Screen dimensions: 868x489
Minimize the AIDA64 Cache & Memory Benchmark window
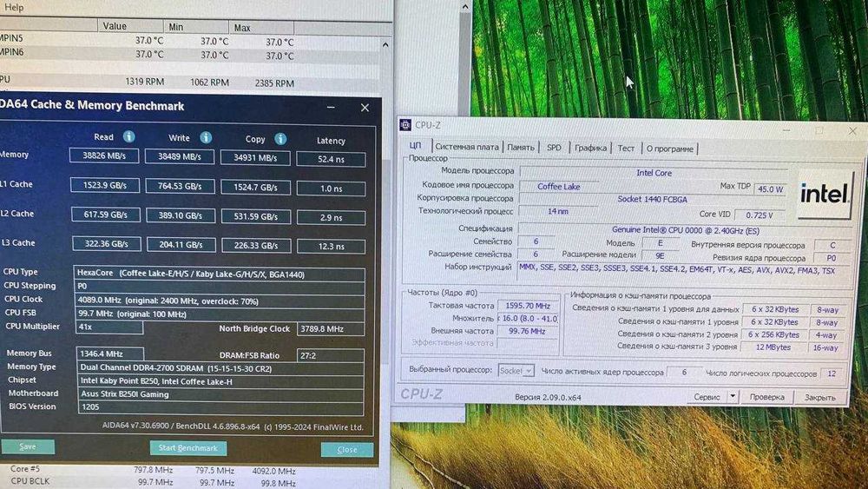[x=331, y=107]
